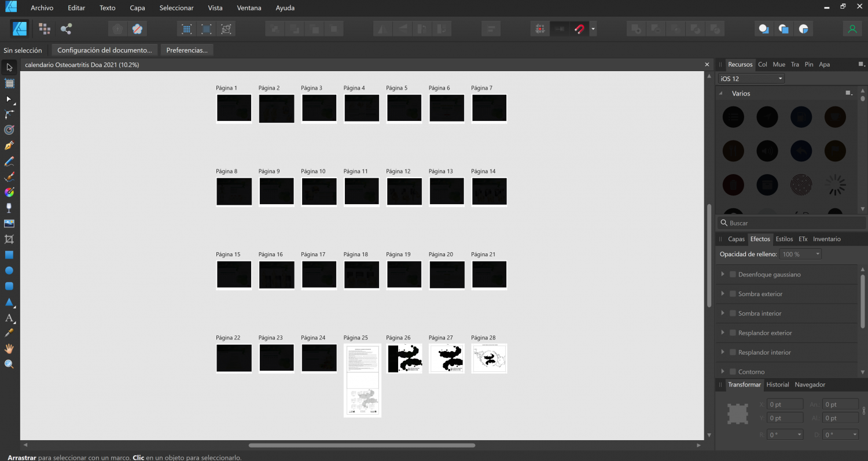Switch to the Capas panel tab

pos(736,239)
